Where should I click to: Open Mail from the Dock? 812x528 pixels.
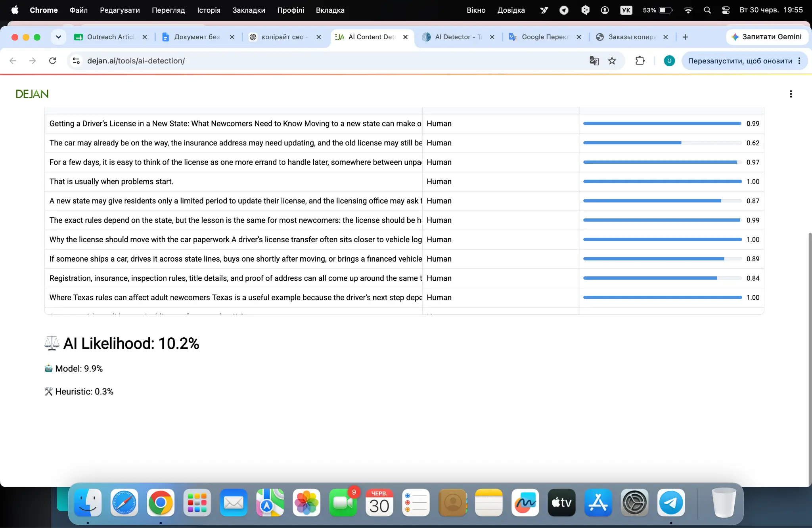(x=234, y=503)
